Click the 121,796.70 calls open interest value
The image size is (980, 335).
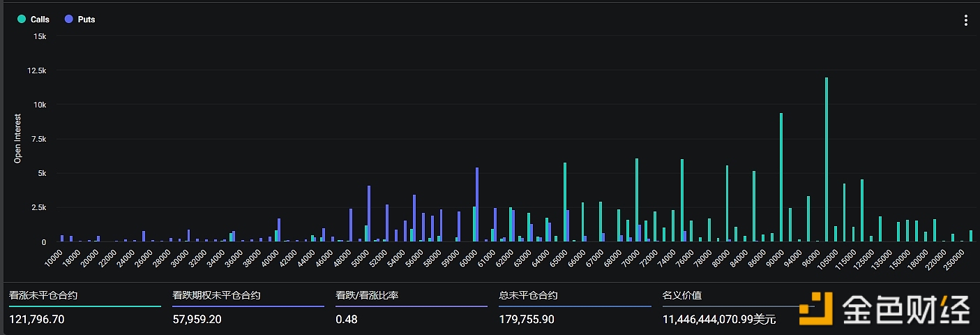(37, 319)
